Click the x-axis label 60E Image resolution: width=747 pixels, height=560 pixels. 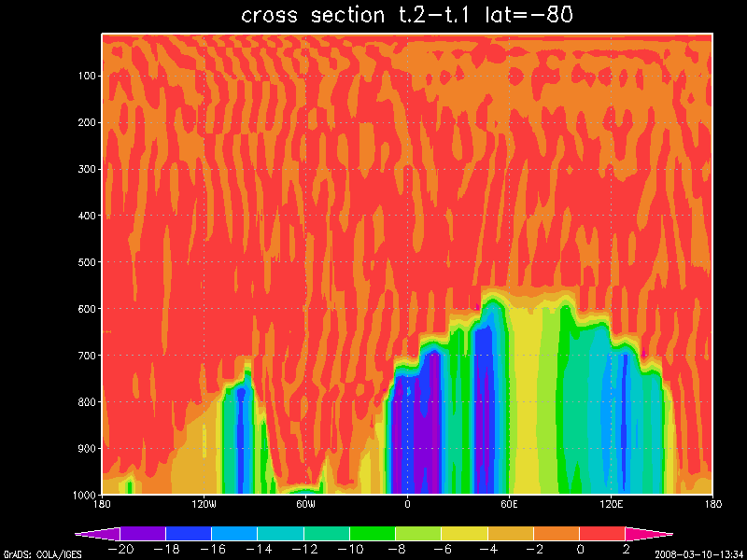click(509, 504)
